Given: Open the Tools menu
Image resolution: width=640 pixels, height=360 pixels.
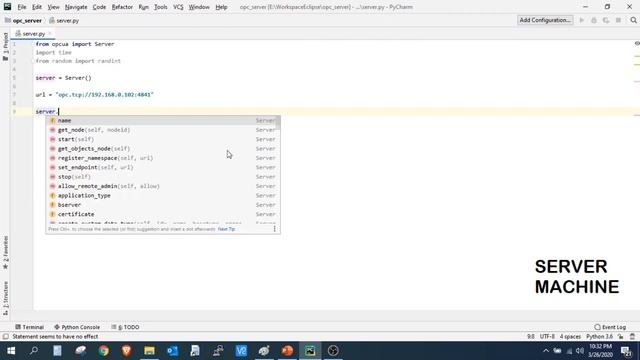Looking at the screenshot, I should click(x=160, y=7).
